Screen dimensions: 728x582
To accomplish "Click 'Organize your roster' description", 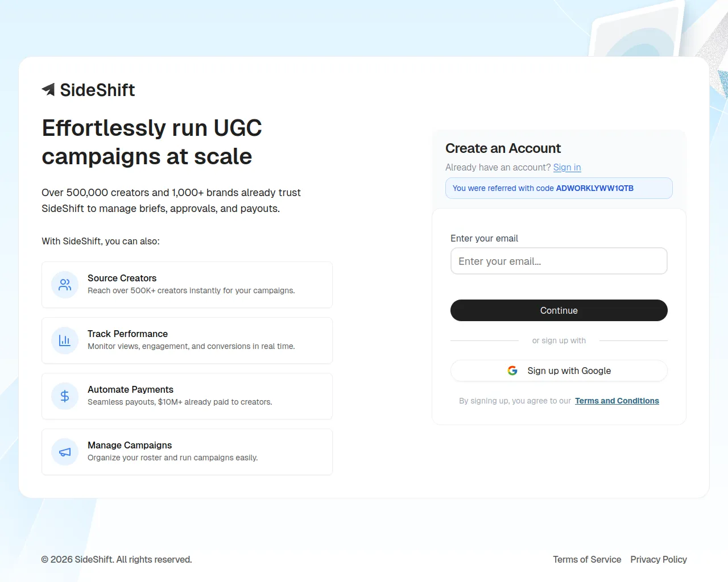I will 172,458.
